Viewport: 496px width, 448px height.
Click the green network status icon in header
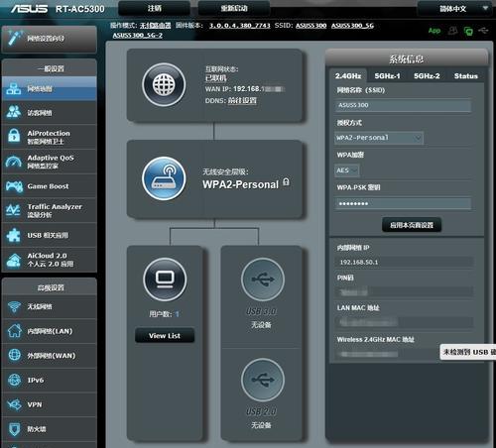(468, 31)
